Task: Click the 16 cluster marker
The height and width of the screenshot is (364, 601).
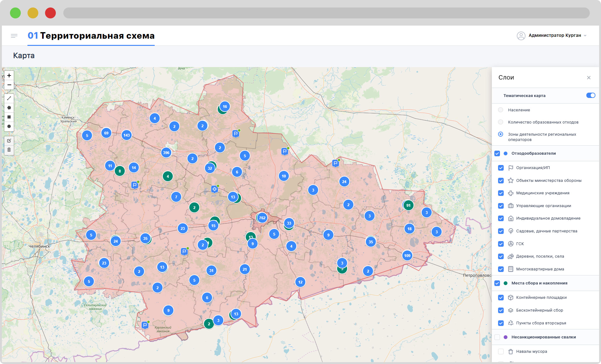Action: 225,106
